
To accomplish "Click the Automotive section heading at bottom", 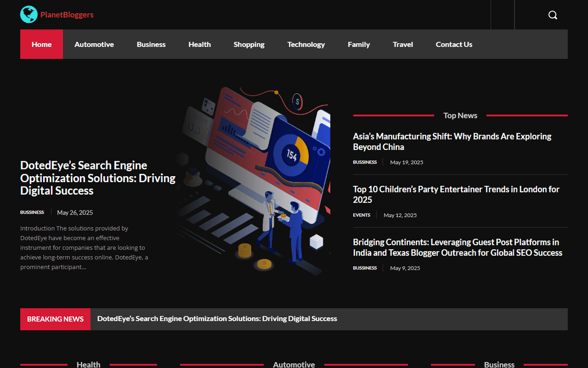I will [294, 364].
